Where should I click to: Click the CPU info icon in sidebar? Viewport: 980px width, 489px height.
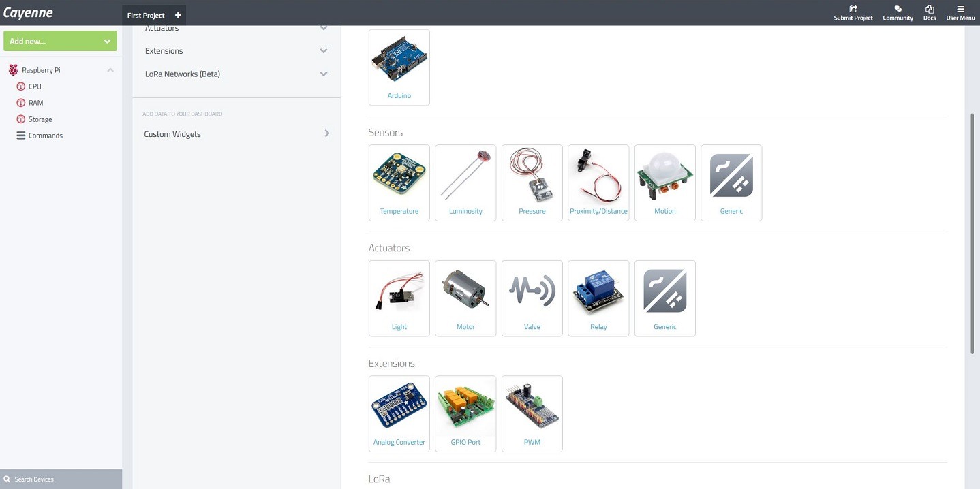pyautogui.click(x=20, y=86)
